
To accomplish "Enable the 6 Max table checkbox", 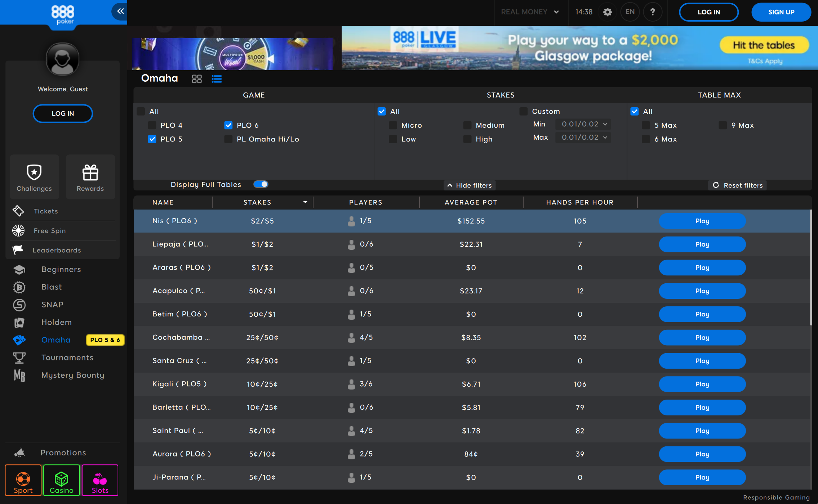I will [x=646, y=139].
